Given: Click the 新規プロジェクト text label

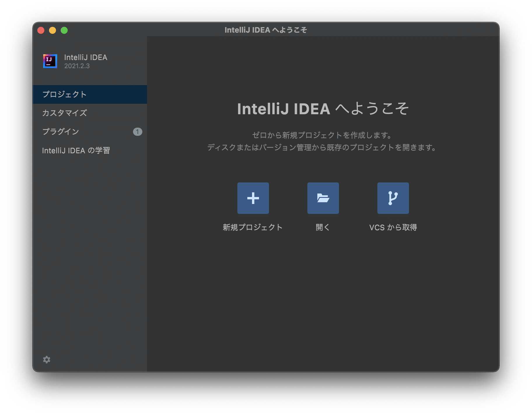Looking at the screenshot, I should tap(253, 227).
